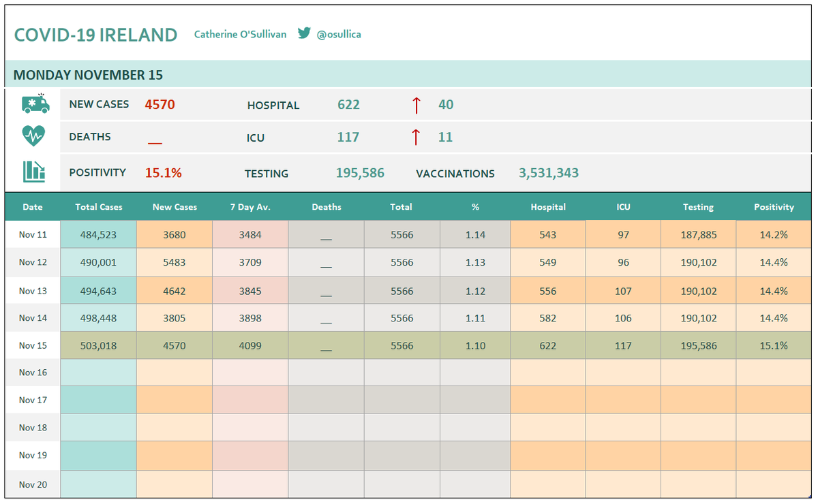The width and height of the screenshot is (818, 504).
Task: Click the ambulance icon beside New Cases
Action: (x=35, y=104)
